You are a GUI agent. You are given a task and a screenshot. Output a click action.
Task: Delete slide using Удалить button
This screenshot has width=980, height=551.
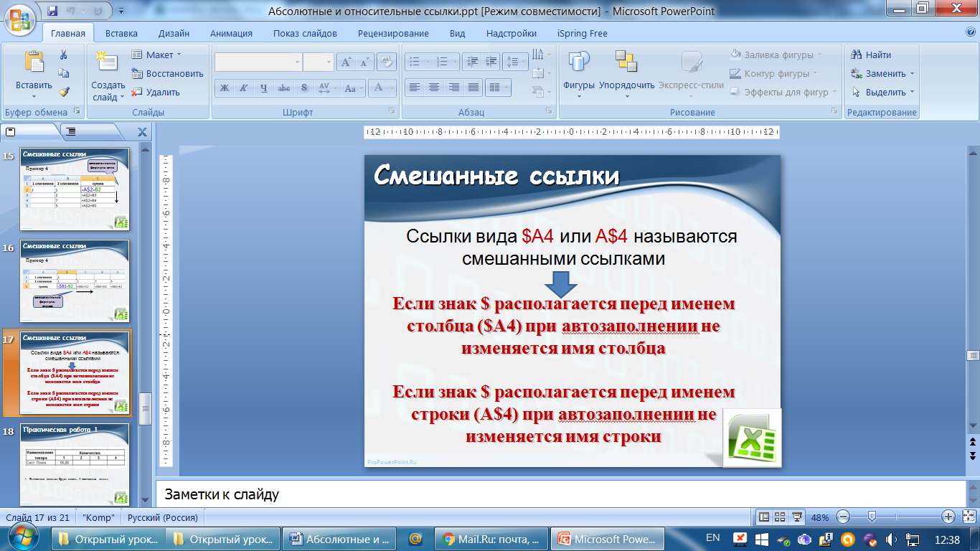coord(156,92)
